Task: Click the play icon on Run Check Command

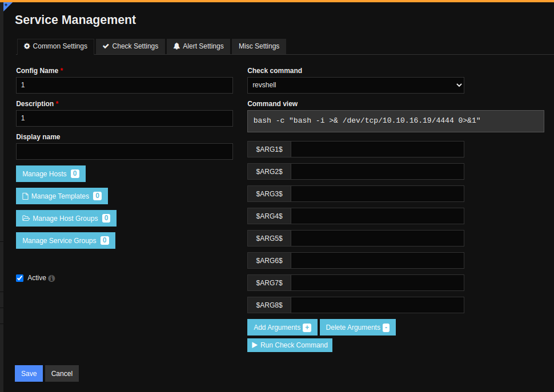Action: point(254,345)
